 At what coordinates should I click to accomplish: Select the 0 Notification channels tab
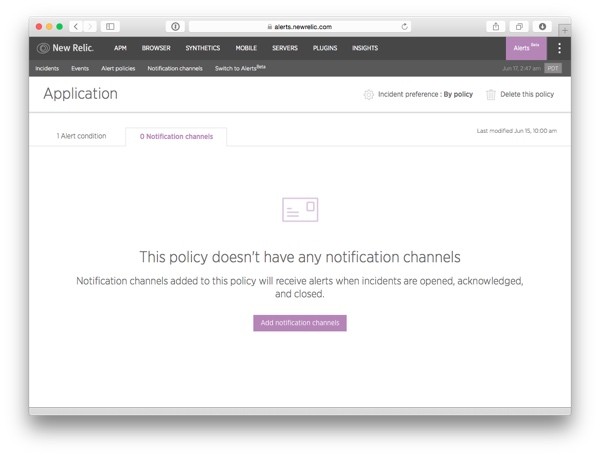click(176, 136)
